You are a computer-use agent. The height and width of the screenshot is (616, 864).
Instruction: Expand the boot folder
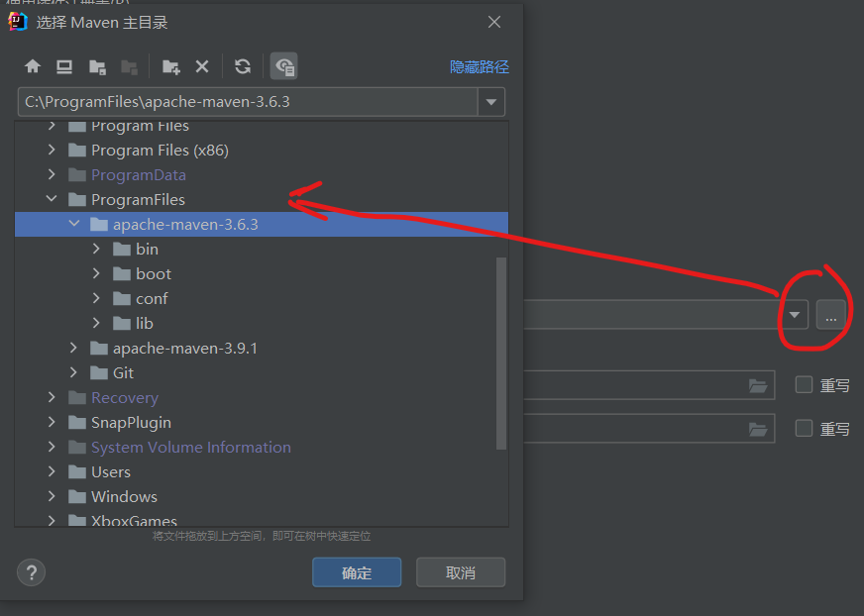(96, 273)
